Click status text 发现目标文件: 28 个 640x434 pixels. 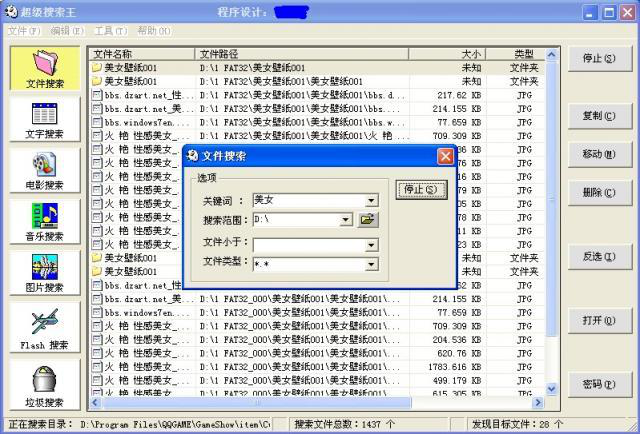tap(518, 425)
